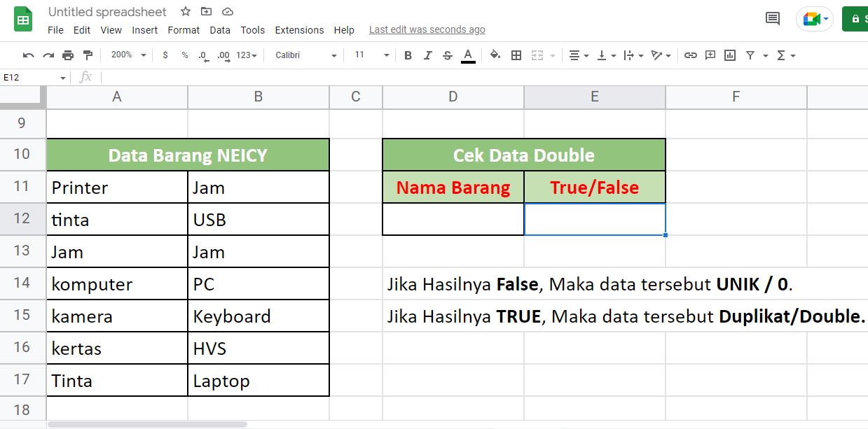Click the horizontal scrollbar at bottom
This screenshot has width=868, height=429.
click(147, 424)
